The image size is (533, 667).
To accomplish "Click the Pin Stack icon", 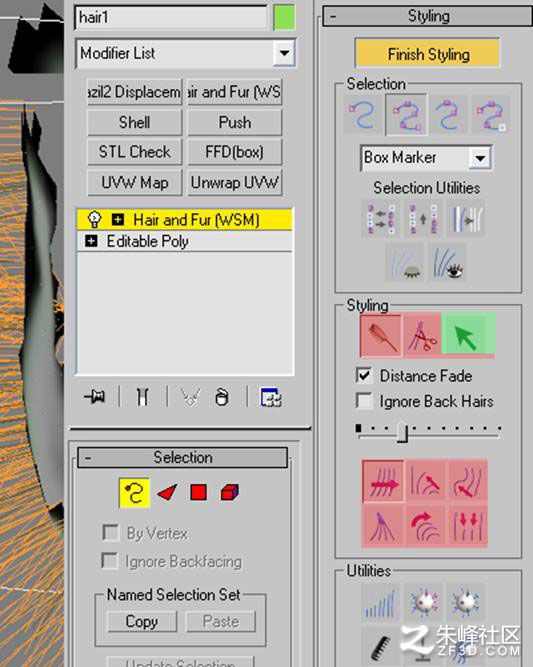I will click(x=95, y=397).
